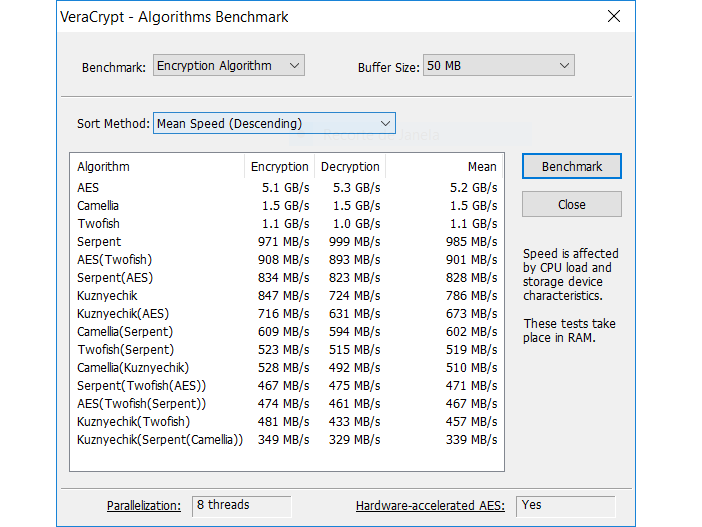Click the Benchmark button
The width and height of the screenshot is (702, 527).
click(x=572, y=167)
